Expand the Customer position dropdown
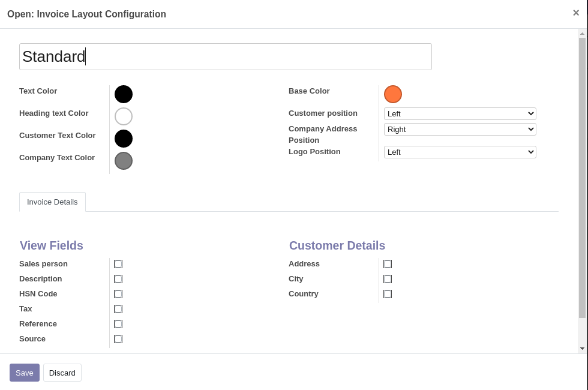This screenshot has width=588, height=390. [460, 113]
